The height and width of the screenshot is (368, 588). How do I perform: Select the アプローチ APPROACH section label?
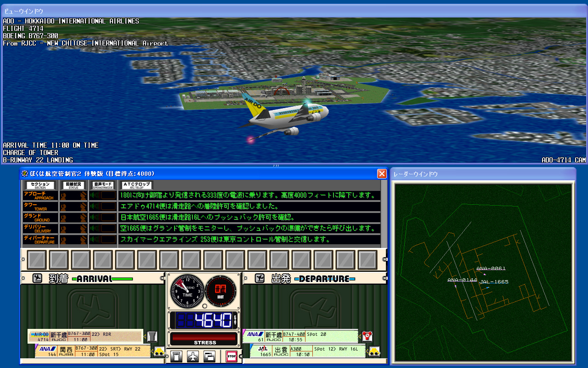(40, 195)
